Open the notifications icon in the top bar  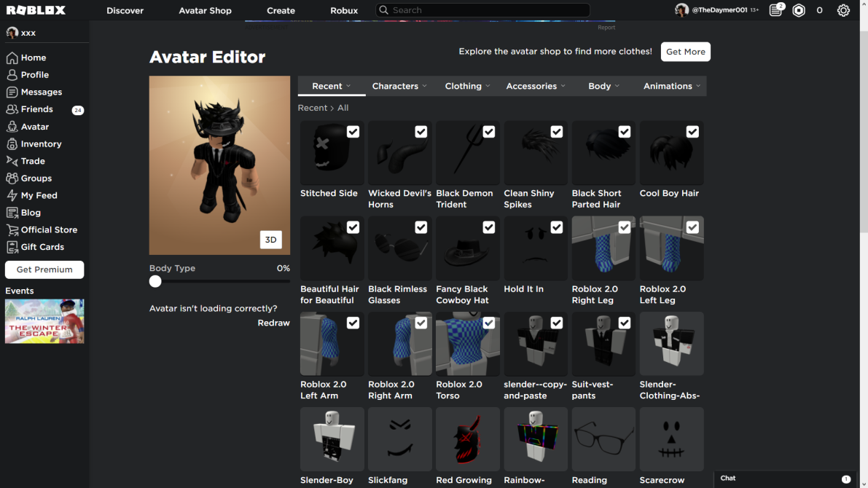(x=776, y=10)
